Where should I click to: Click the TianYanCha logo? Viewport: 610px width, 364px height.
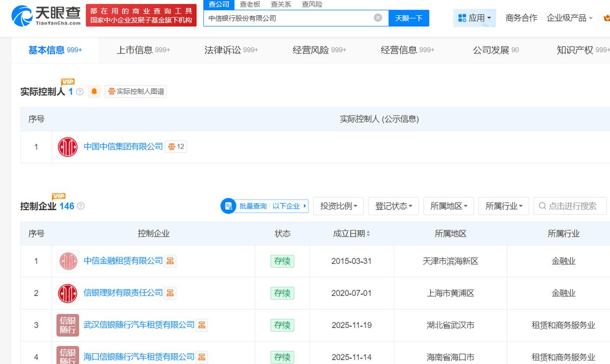[x=46, y=16]
